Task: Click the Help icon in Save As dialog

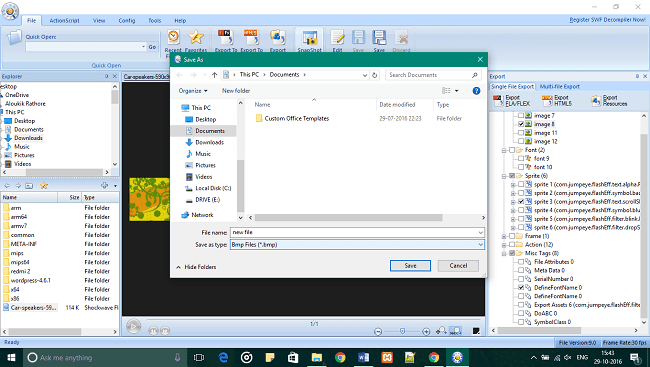Action: click(476, 91)
